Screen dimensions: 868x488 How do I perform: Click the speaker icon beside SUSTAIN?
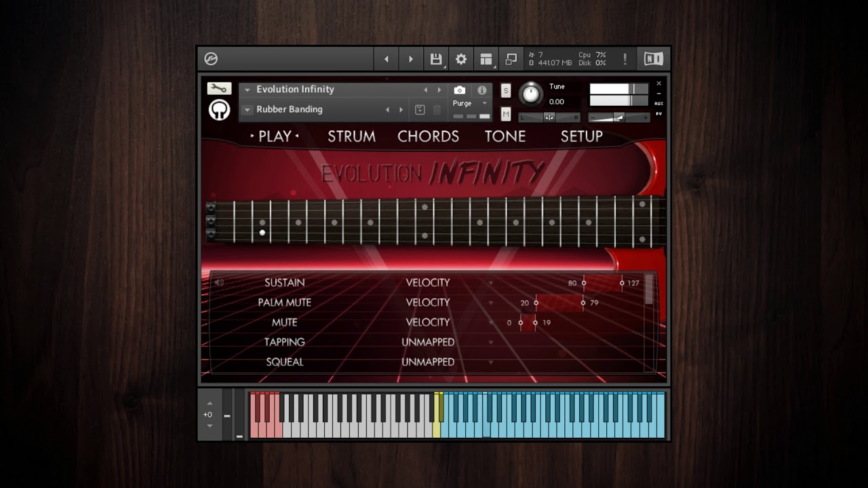219,283
